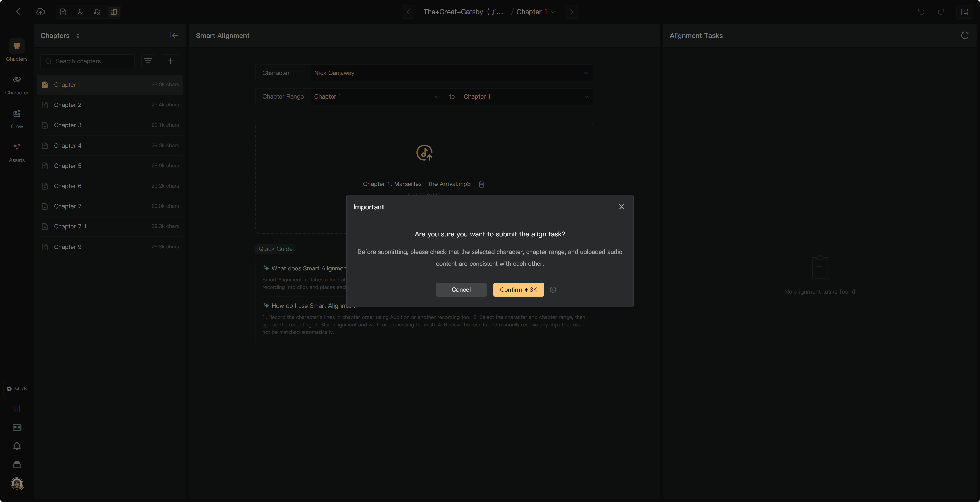Open the document view icon in the toolbar
980x502 pixels.
[x=63, y=12]
